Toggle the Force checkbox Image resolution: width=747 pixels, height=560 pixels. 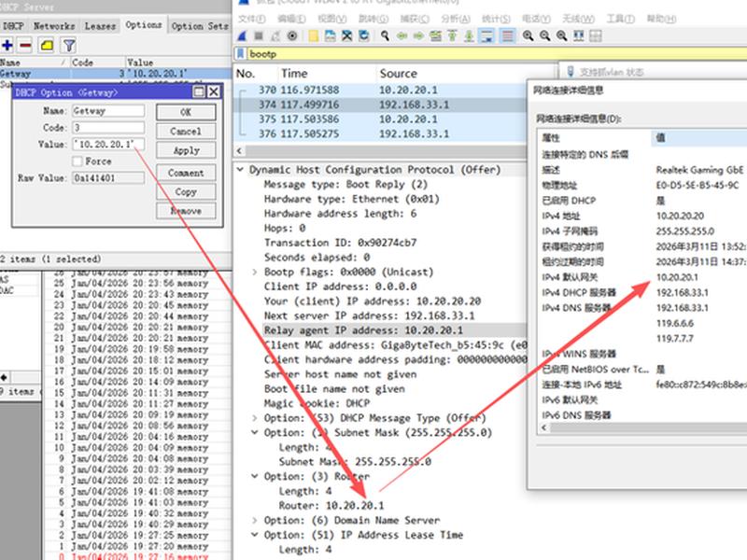(78, 161)
